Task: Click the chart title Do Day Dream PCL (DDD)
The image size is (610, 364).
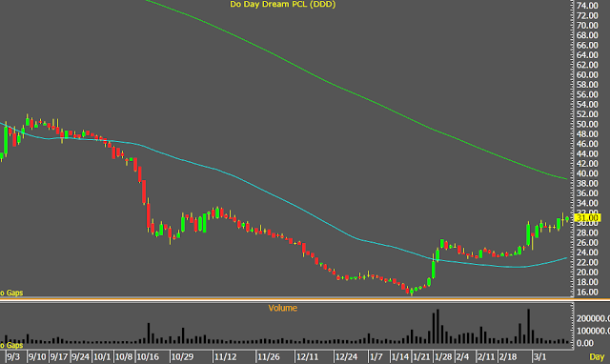Action: point(282,5)
